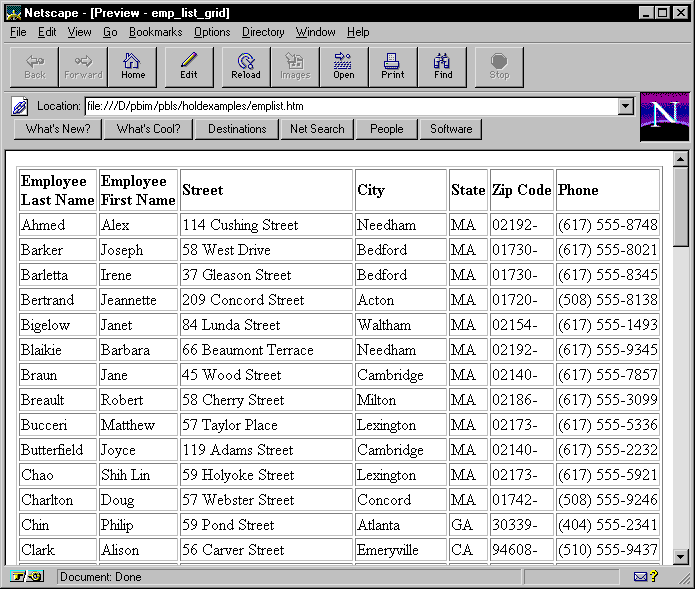
Task: Click the cell 59 Holyoke Street
Action: click(266, 475)
